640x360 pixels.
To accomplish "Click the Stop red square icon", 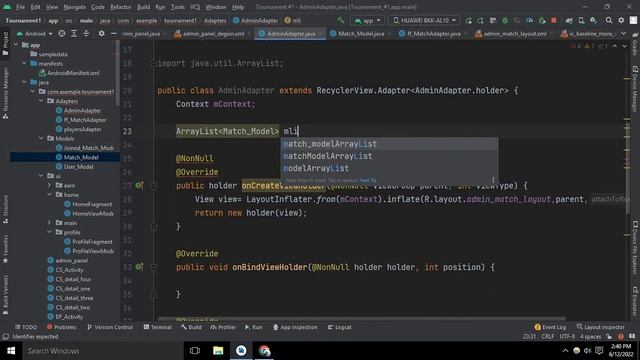I will (554, 20).
